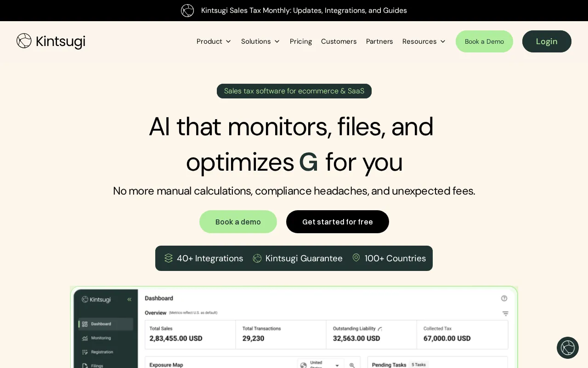This screenshot has height=368, width=588.
Task: Click the Exposure Map heading
Action: 166,365
